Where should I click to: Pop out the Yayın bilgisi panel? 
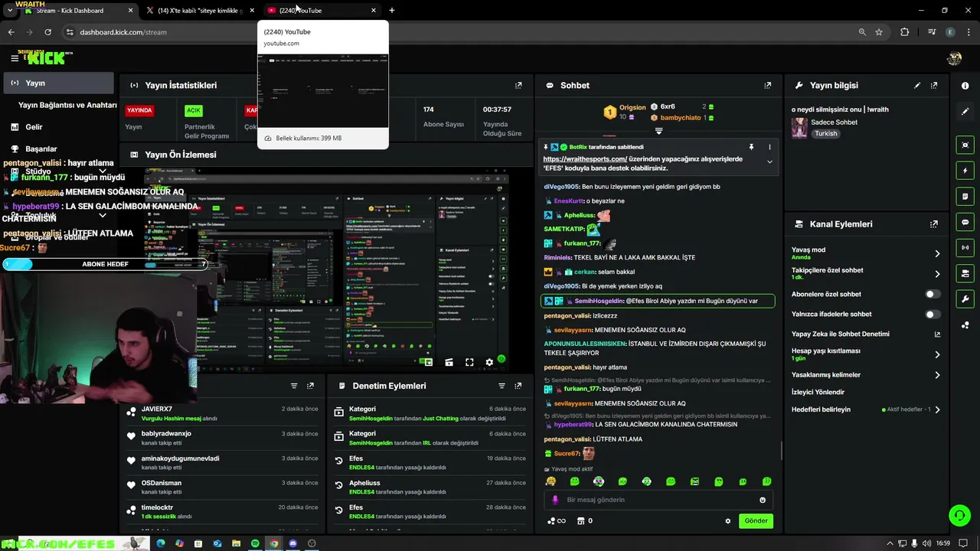click(x=934, y=86)
